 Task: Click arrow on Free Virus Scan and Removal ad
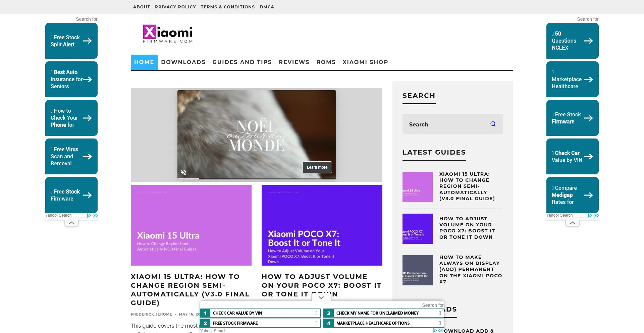(88, 157)
